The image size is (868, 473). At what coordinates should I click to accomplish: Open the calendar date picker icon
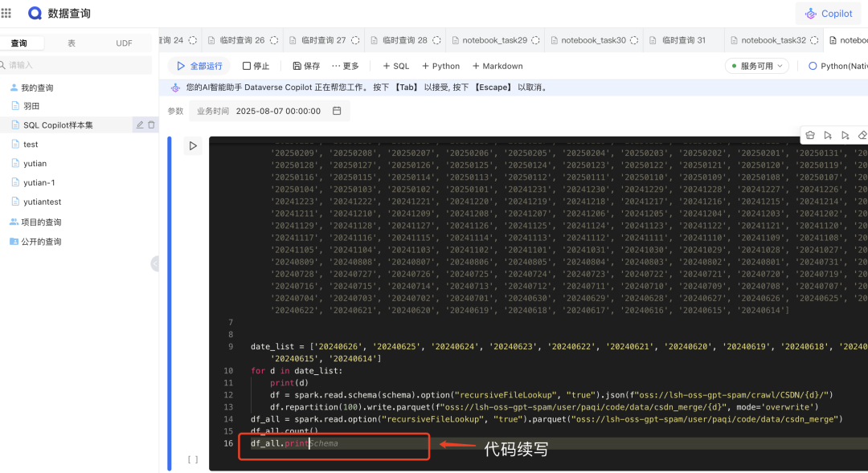pos(337,111)
